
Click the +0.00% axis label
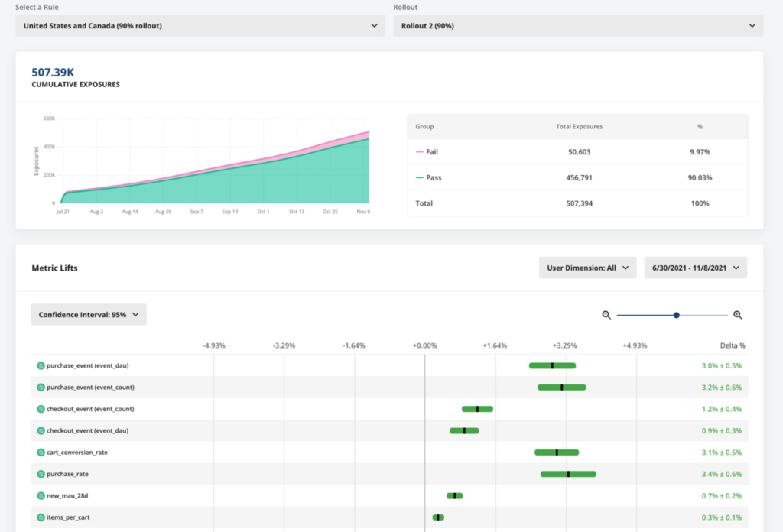click(x=424, y=345)
